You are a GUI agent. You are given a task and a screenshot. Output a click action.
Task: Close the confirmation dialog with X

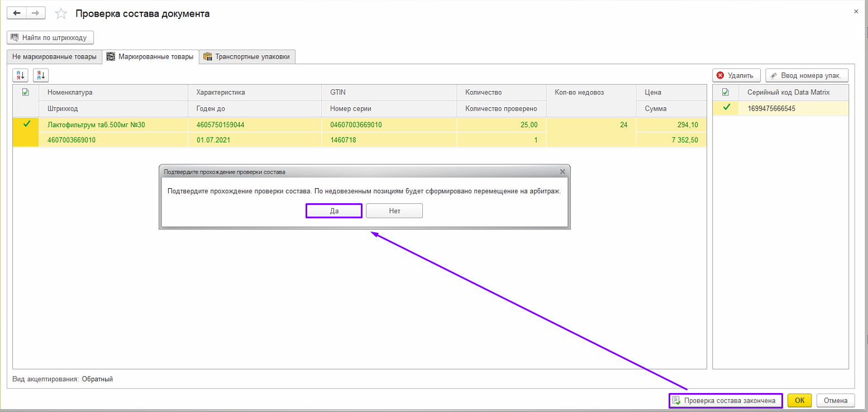coord(562,171)
